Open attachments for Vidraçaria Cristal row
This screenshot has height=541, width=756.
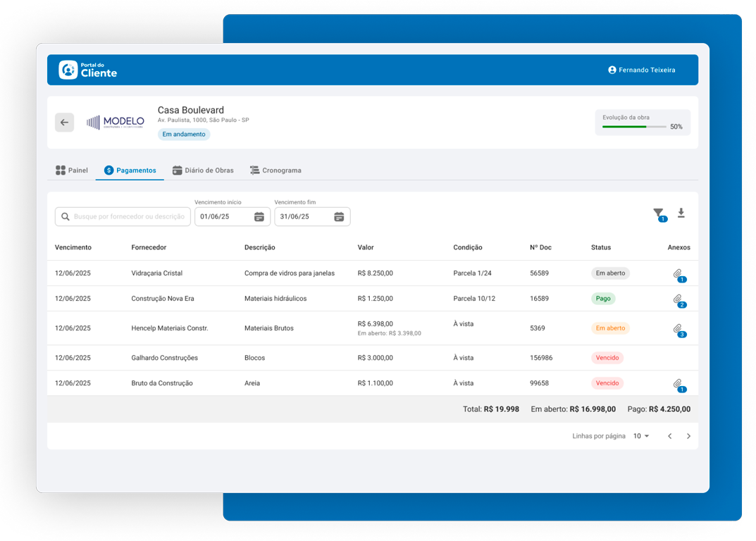678,273
